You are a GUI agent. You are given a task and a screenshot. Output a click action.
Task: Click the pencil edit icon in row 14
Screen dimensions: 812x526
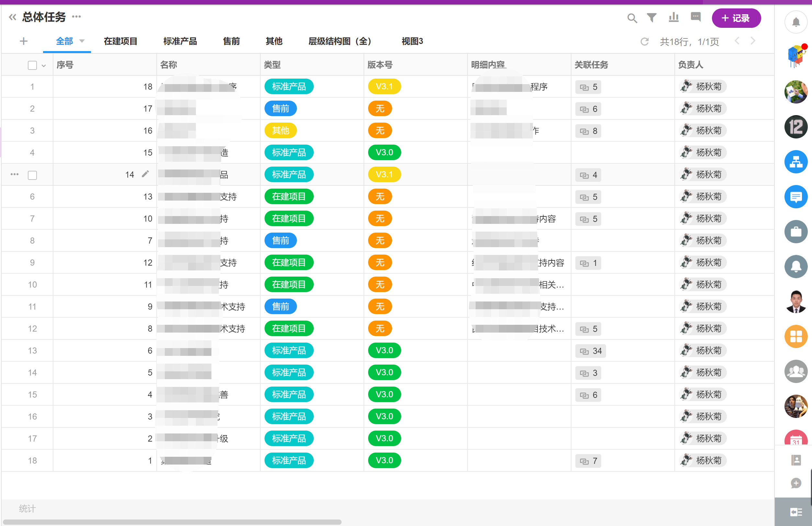[145, 174]
